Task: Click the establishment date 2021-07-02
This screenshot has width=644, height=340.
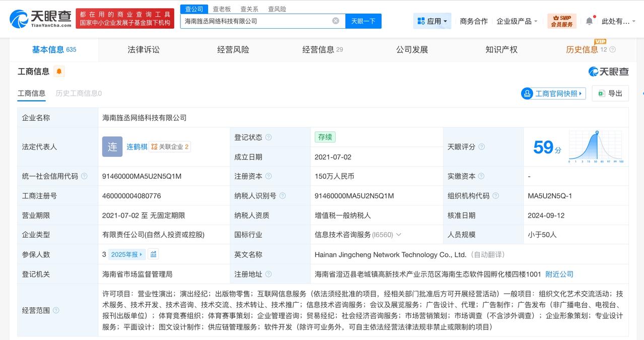Action: pos(333,157)
